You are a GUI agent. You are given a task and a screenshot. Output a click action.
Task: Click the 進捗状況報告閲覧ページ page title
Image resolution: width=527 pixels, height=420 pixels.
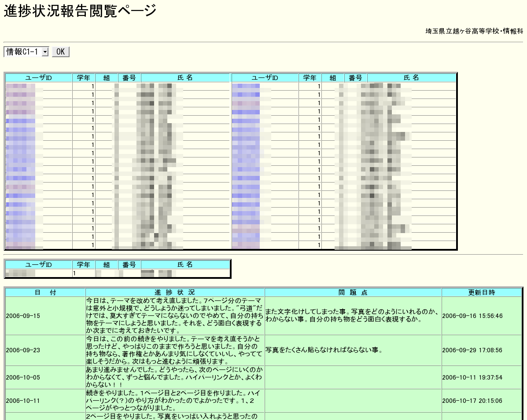(80, 11)
